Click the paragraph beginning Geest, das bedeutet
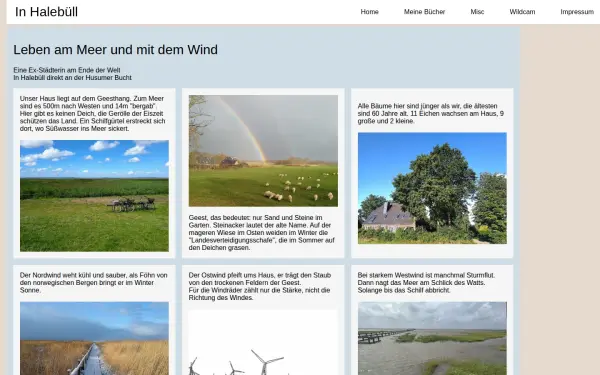Image resolution: width=600 pixels, height=375 pixels. [262, 233]
